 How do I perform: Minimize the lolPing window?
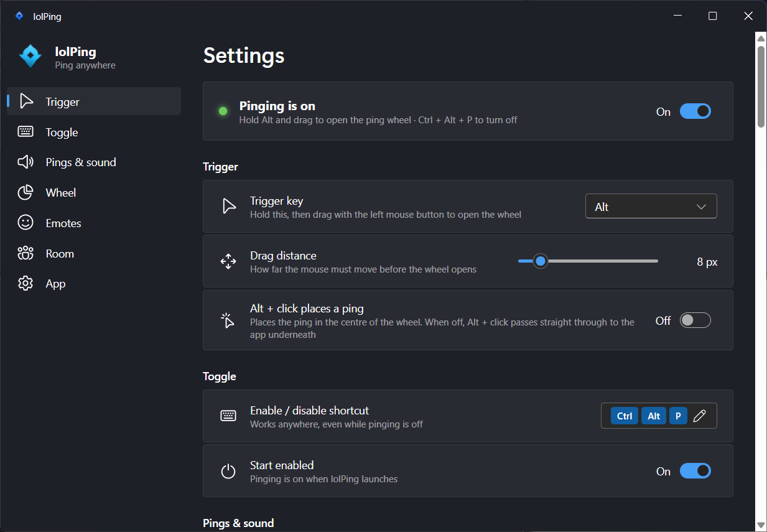click(677, 16)
